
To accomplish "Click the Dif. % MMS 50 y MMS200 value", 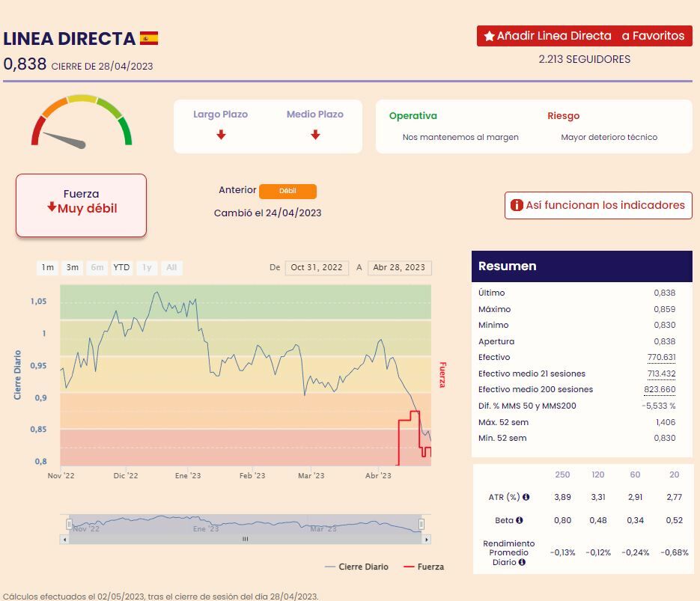I will 659,406.
